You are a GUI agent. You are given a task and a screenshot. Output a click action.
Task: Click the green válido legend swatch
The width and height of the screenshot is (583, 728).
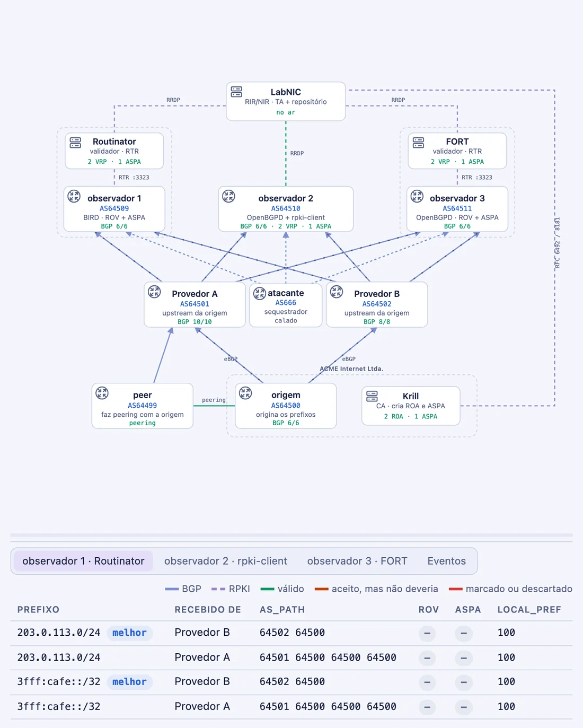pyautogui.click(x=268, y=589)
